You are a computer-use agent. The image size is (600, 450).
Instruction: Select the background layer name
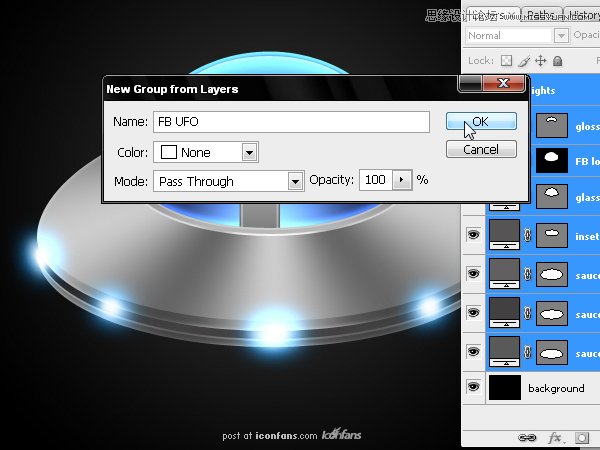(556, 388)
